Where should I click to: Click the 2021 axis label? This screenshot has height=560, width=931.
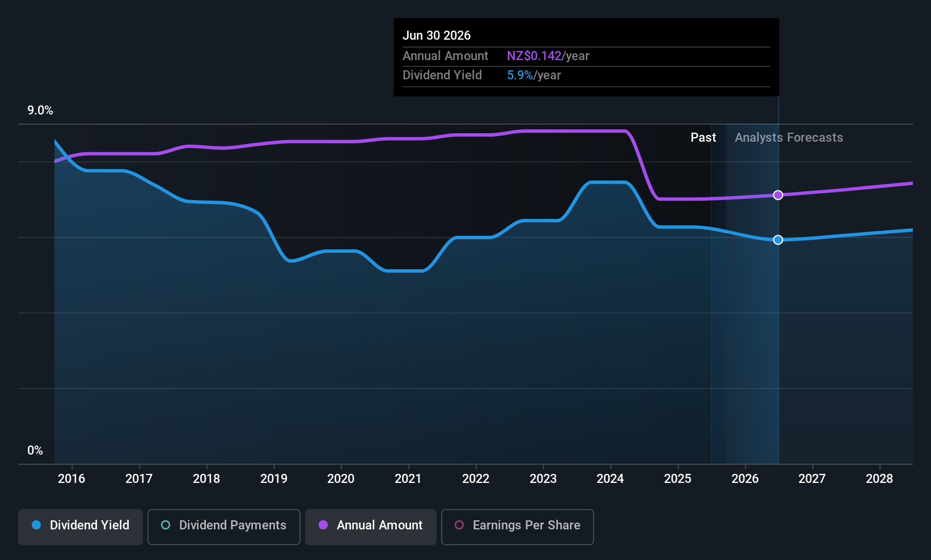tap(408, 479)
